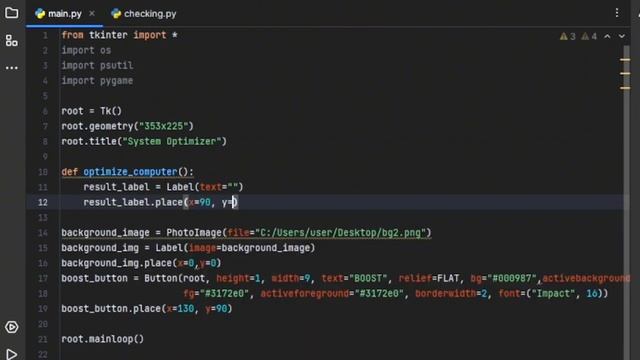Open the editor tabs options menu
The height and width of the screenshot is (360, 640).
coord(617,13)
